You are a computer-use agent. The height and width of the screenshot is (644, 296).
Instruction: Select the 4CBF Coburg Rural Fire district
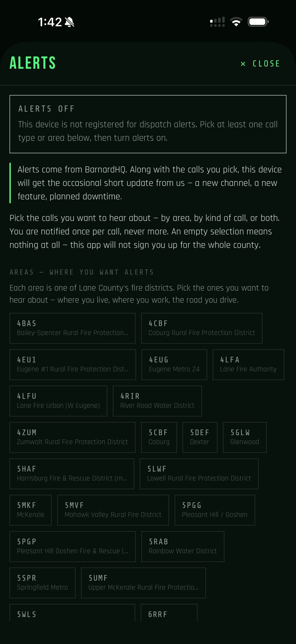(202, 328)
